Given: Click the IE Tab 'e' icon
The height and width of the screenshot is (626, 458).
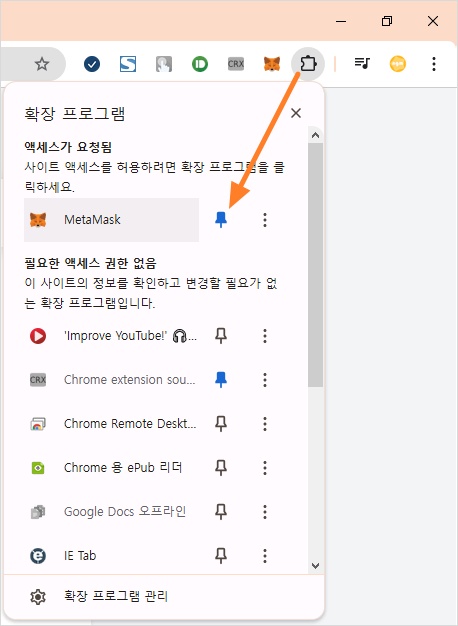Looking at the screenshot, I should (38, 555).
